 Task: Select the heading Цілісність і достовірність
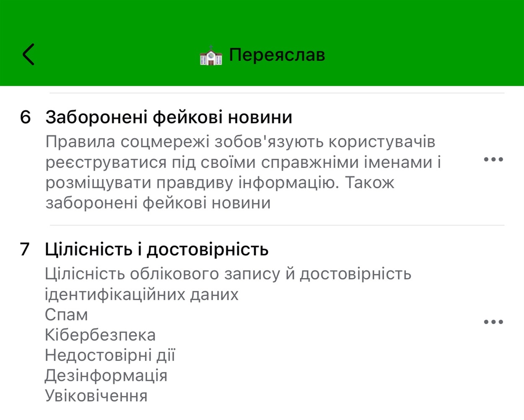click(x=156, y=250)
